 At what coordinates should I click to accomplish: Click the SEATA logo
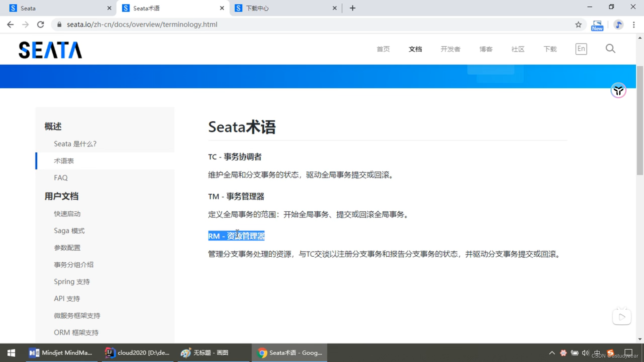[x=50, y=49]
